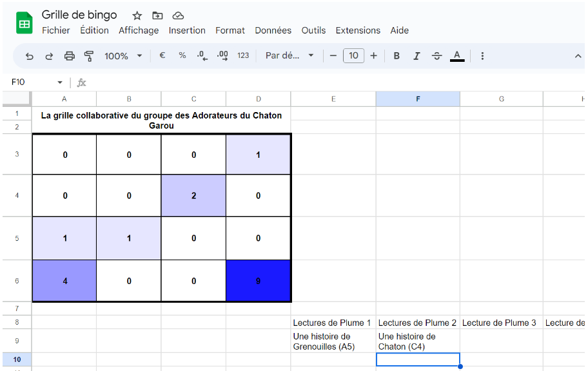588x371 pixels.
Task: Select bingo cell A6 with value 4
Action: click(x=64, y=281)
